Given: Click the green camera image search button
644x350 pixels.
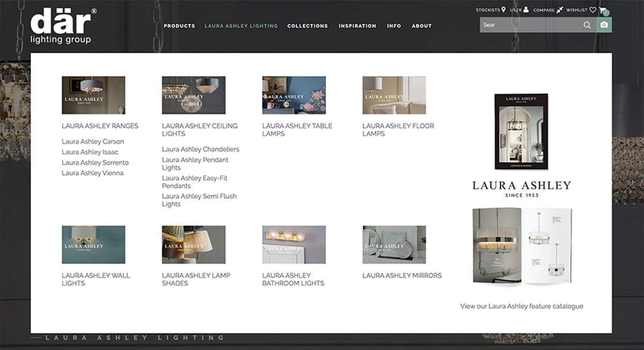Looking at the screenshot, I should tap(604, 25).
